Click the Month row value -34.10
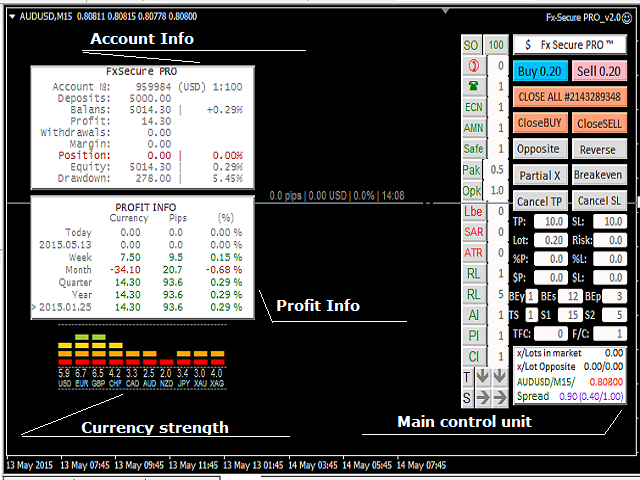Screen dimensions: 640x480 click(x=125, y=270)
